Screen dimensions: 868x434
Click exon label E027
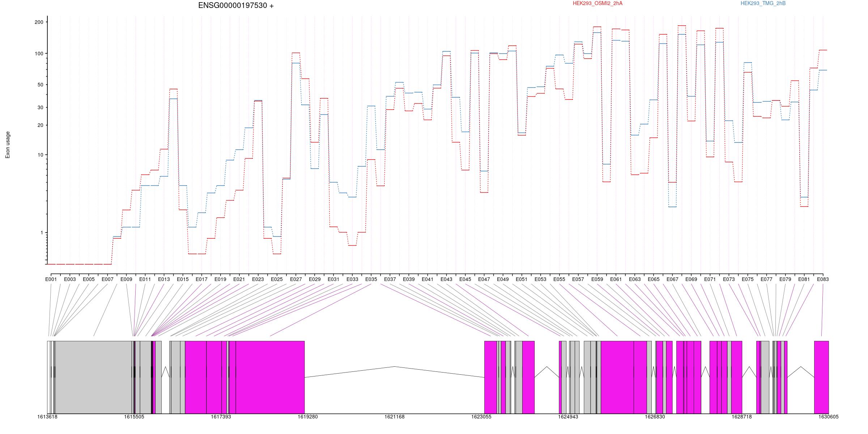pyautogui.click(x=296, y=279)
